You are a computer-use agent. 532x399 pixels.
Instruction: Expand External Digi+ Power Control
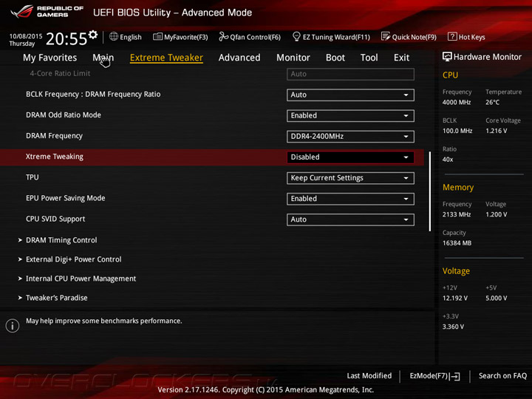pos(74,259)
